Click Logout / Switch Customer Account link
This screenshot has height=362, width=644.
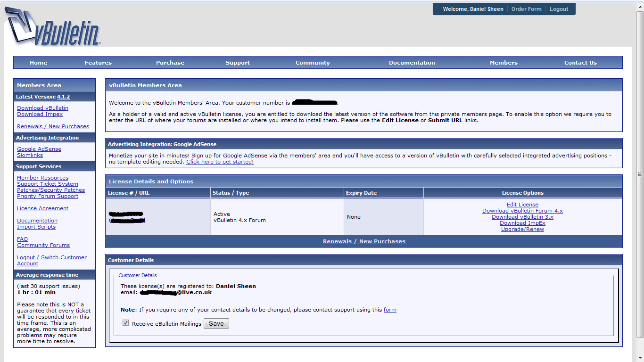tap(52, 260)
